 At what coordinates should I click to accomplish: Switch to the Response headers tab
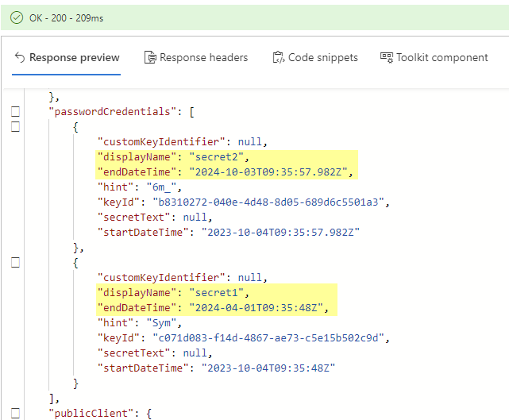coord(196,57)
